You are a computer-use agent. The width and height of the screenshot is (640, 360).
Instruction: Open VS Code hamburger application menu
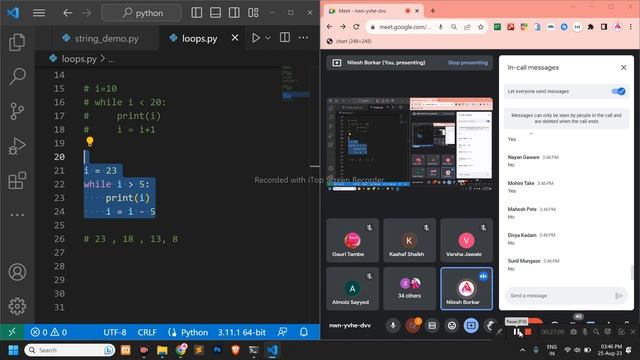point(39,13)
